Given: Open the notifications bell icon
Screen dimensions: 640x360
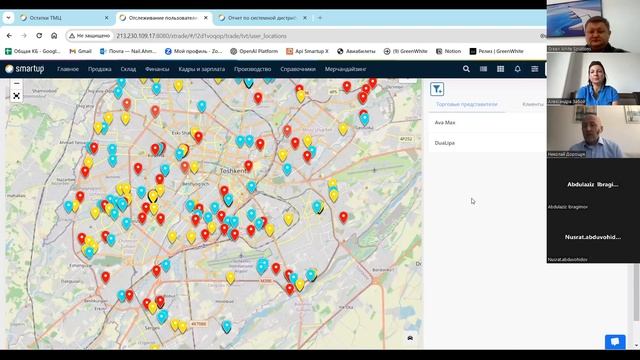Looking at the screenshot, I should click(x=518, y=69).
